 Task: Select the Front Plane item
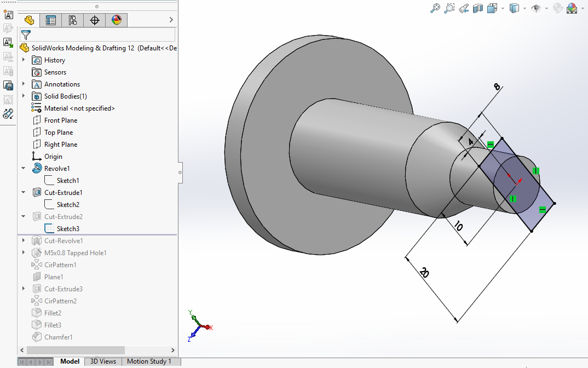(x=60, y=120)
